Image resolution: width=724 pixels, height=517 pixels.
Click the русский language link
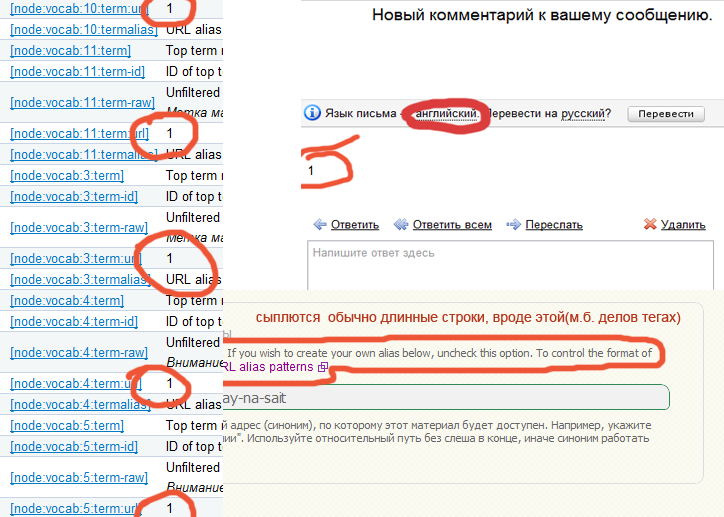tap(583, 114)
